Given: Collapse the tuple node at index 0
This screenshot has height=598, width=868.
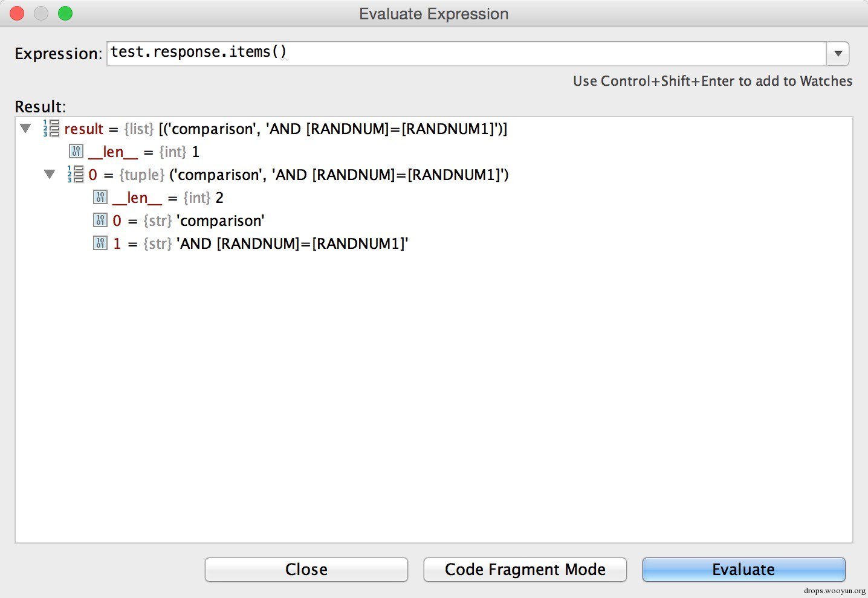Looking at the screenshot, I should point(50,175).
